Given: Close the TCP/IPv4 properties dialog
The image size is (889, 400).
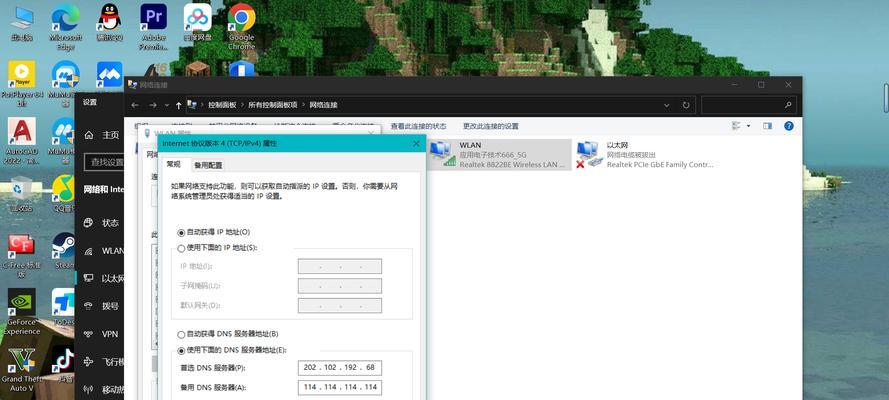Looking at the screenshot, I should point(416,144).
